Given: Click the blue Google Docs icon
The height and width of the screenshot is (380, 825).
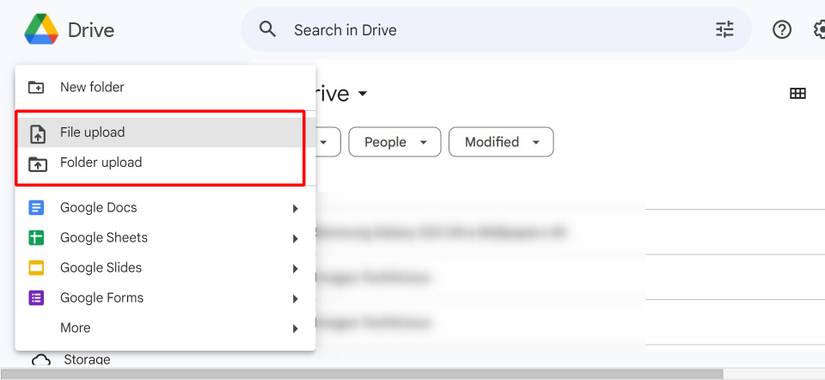Looking at the screenshot, I should click(36, 207).
